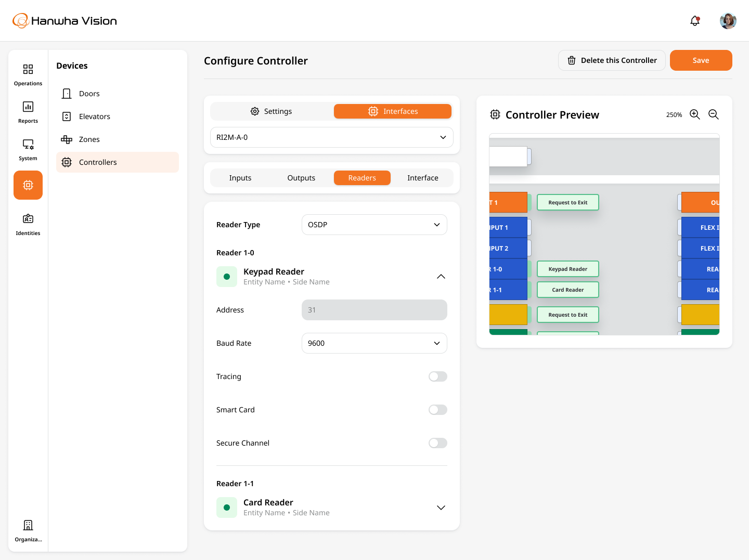Screen dimensions: 749x560
Task: Select the Outputs tab
Action: [x=301, y=178]
